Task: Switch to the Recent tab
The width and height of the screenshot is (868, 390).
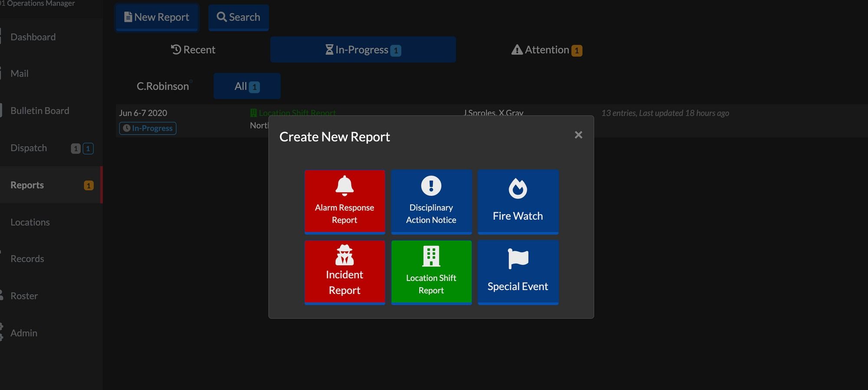Action: 193,50
